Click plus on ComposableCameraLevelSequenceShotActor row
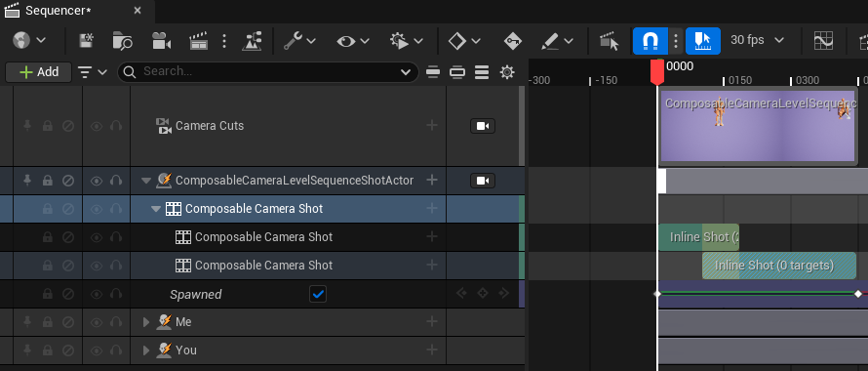Screen dimensions: 868x371 pyautogui.click(x=432, y=180)
